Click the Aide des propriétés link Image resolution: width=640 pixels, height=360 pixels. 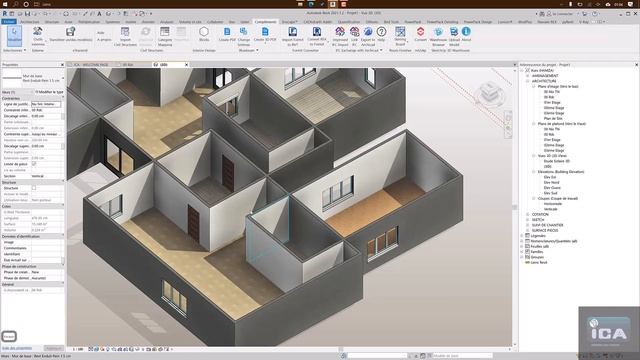[17, 348]
